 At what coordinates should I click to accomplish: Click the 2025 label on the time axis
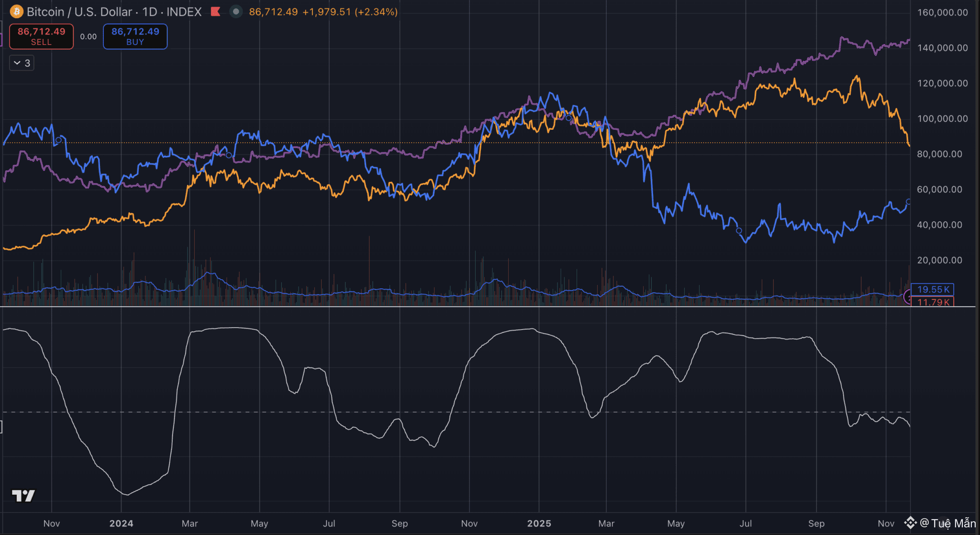click(539, 524)
